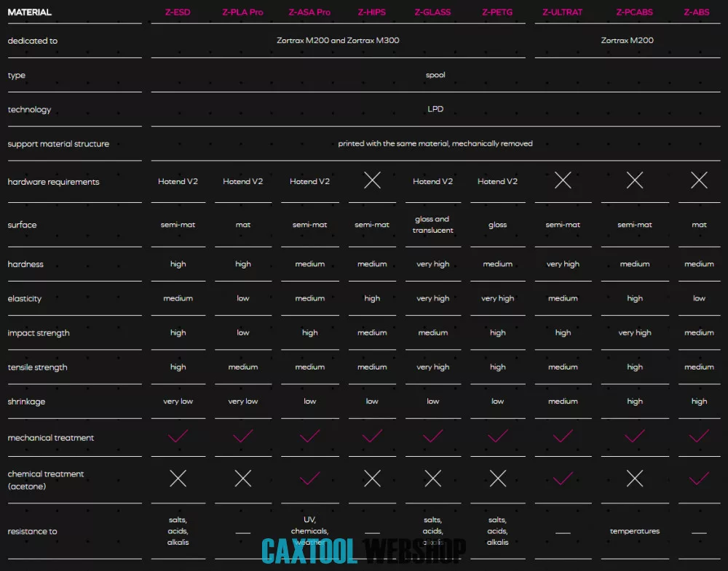Open the Z-PCABS material header
Screen dimensions: 728x571
click(x=634, y=12)
